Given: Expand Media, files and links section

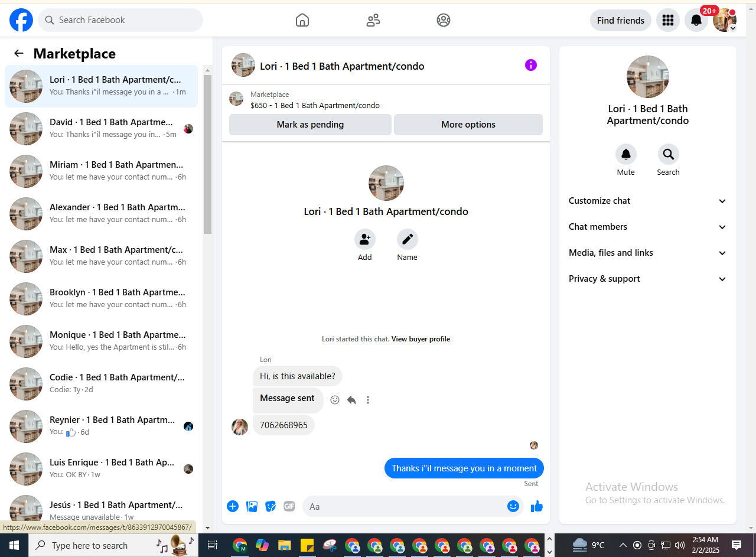Looking at the screenshot, I should (648, 253).
